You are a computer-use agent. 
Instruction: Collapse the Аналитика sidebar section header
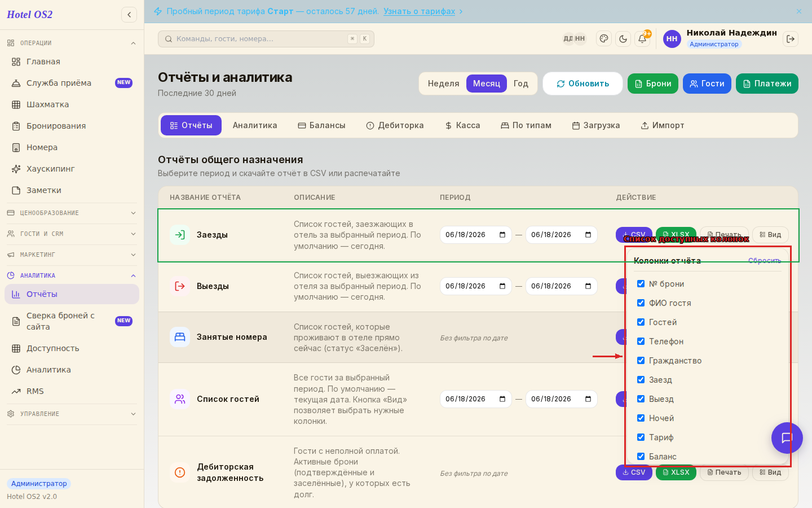[x=72, y=275]
